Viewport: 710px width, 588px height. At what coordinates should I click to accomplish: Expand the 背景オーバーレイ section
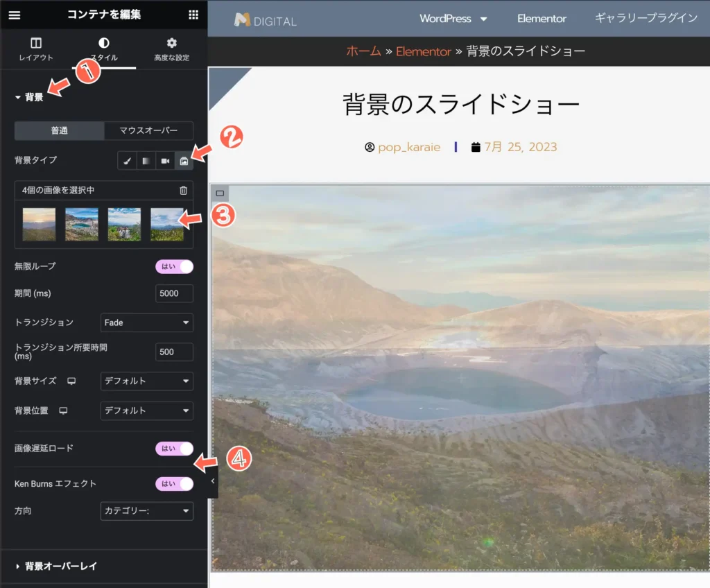[x=61, y=566]
